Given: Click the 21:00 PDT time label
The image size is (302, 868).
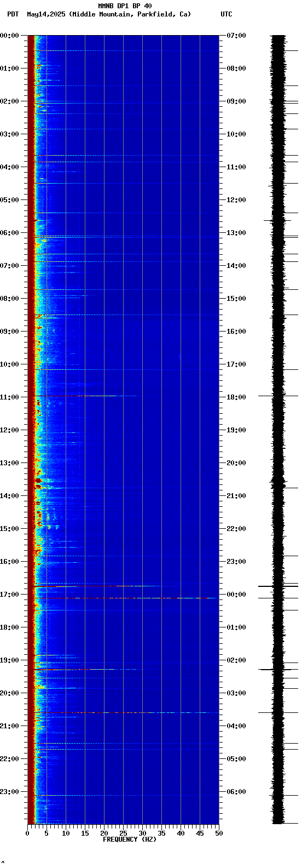Looking at the screenshot, I should 9,726.
